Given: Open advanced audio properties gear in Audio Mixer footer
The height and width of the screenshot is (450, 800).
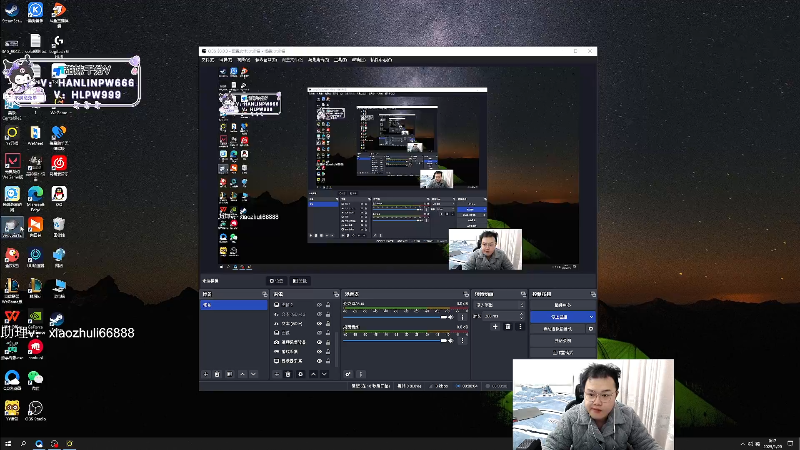Looking at the screenshot, I should click(348, 374).
